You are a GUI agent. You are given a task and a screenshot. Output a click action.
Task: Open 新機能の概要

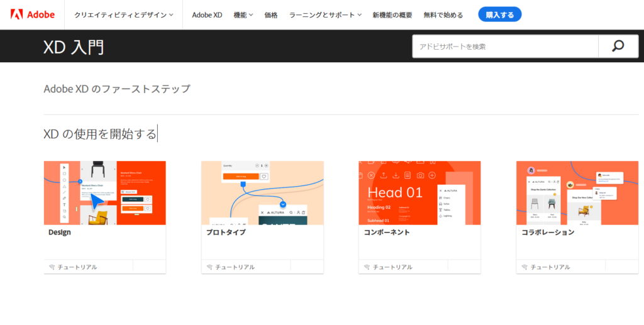(392, 15)
